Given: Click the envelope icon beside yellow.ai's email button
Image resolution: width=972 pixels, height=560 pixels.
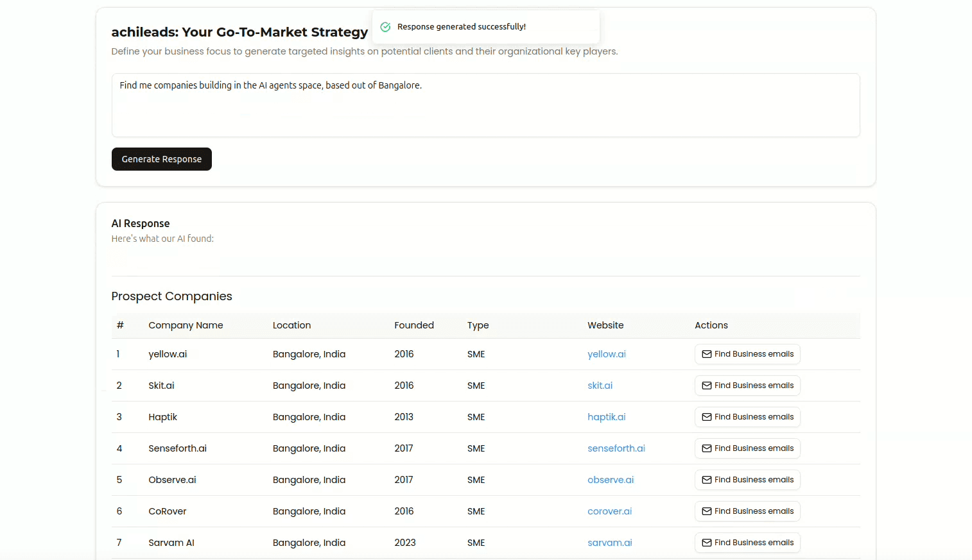Looking at the screenshot, I should (x=705, y=353).
